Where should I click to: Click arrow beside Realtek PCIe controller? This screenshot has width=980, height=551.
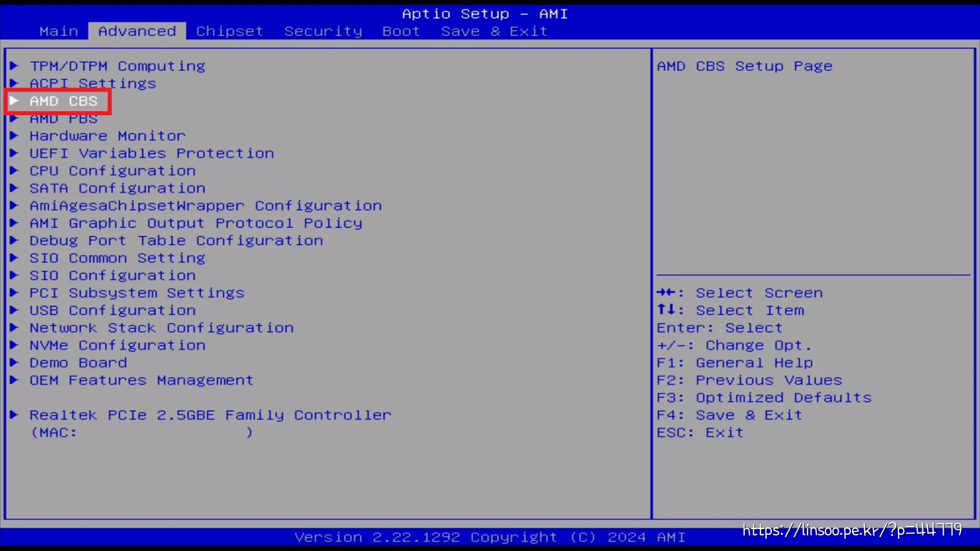(x=14, y=415)
